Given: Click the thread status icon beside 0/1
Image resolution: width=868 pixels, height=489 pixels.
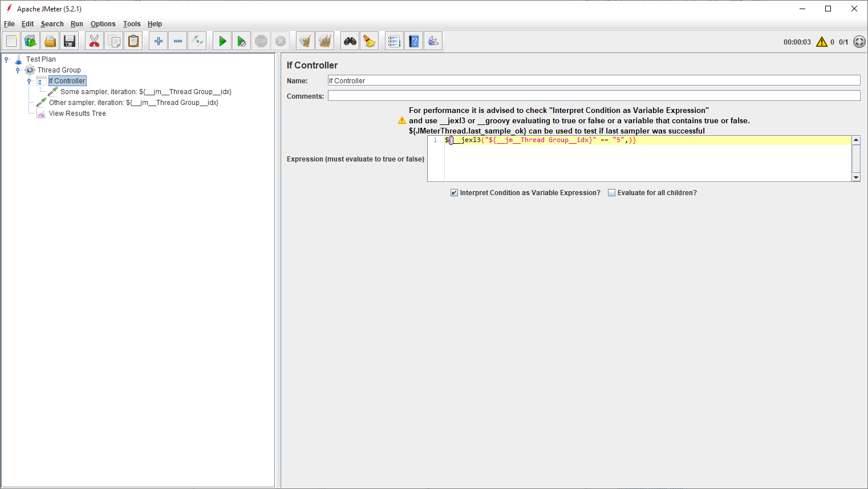Looking at the screenshot, I should (859, 42).
